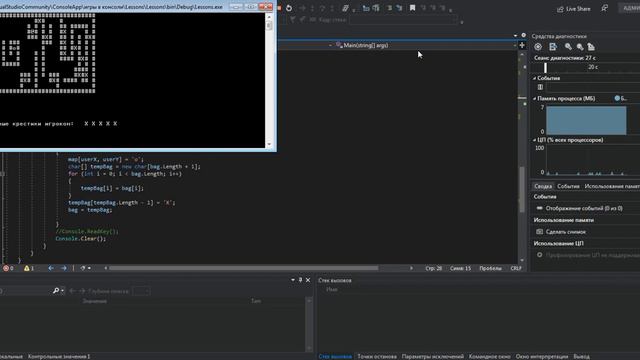Click the warnings count indicator
The image size is (640, 360).
pyautogui.click(x=29, y=268)
